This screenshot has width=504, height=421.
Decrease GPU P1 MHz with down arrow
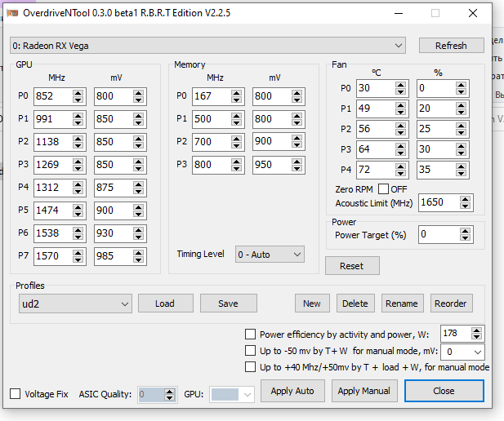tap(78, 122)
